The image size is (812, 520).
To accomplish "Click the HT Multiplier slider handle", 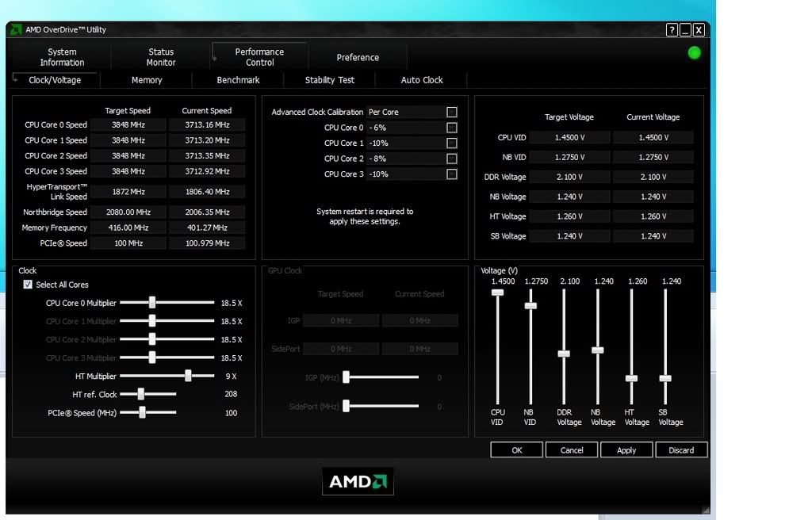I will click(188, 376).
